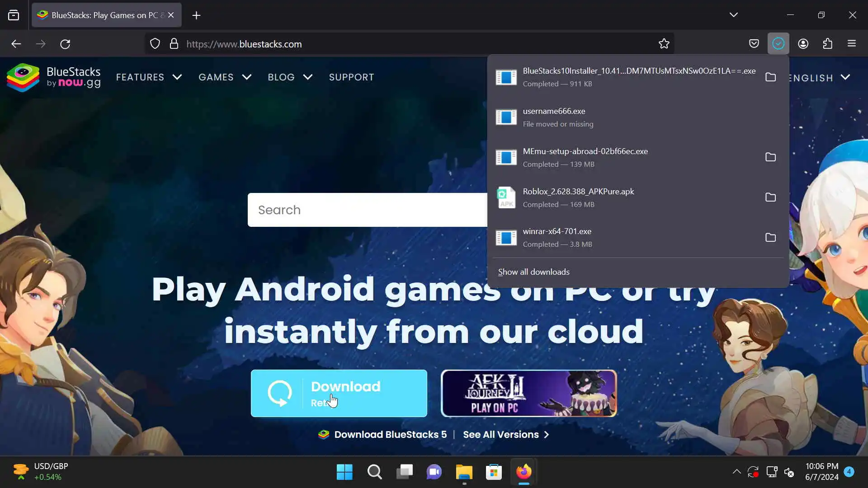Expand the BLOG dropdown chevron
This screenshot has width=868, height=488.
pyautogui.click(x=308, y=77)
